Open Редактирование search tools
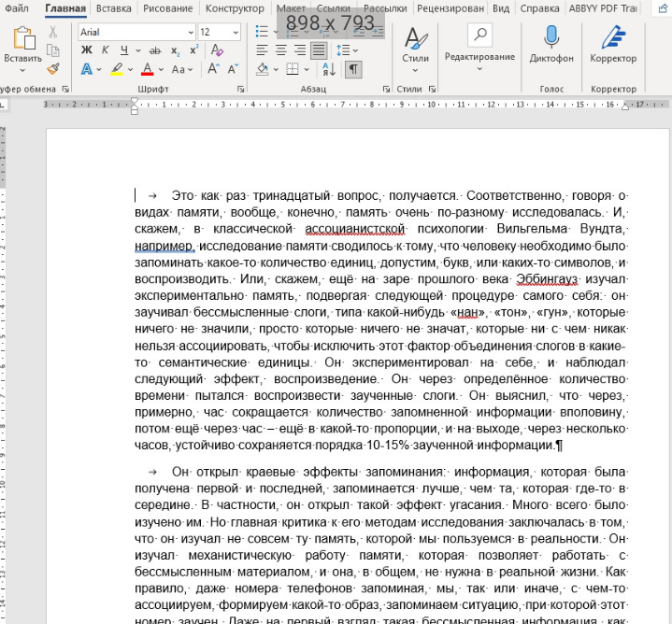The width and height of the screenshot is (672, 624). click(x=479, y=48)
